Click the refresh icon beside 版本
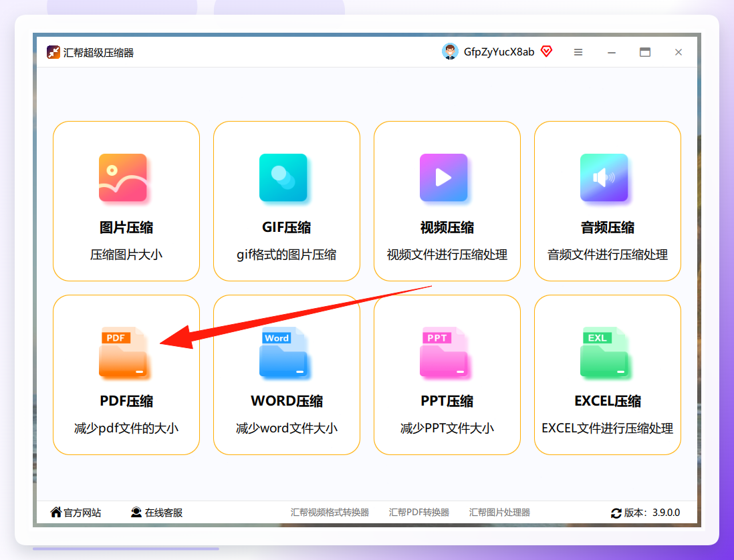734x560 pixels. [x=616, y=513]
